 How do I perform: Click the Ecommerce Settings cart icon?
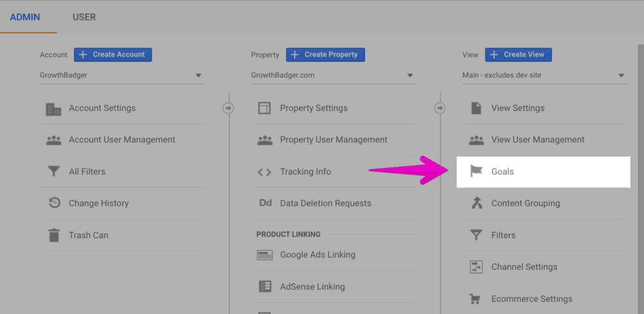pos(476,299)
